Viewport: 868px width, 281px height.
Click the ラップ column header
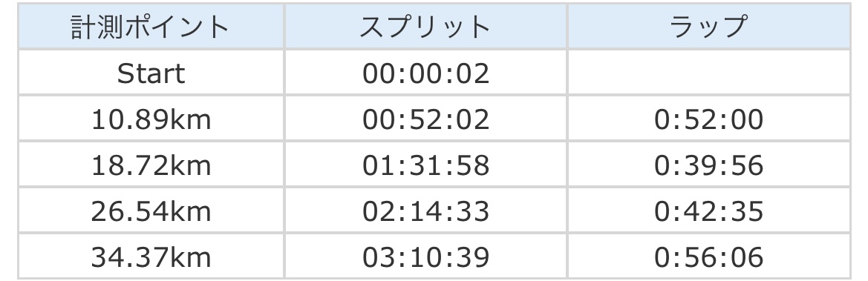click(x=709, y=26)
